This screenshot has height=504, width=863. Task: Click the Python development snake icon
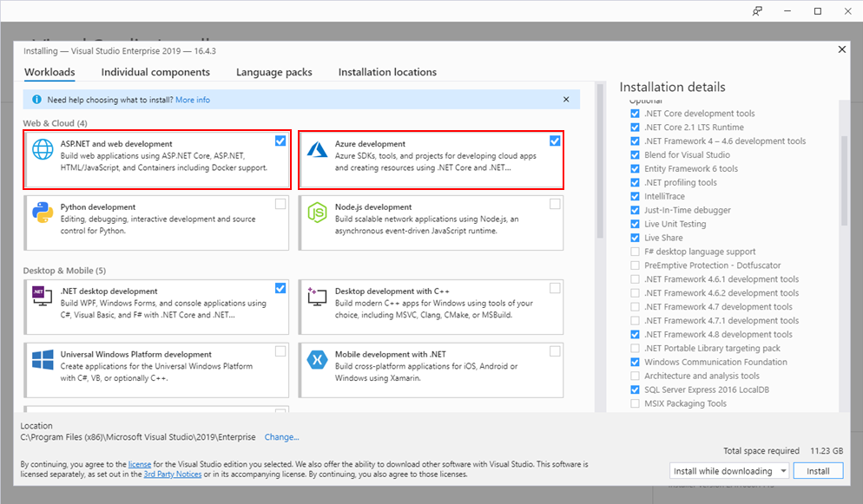click(x=43, y=213)
